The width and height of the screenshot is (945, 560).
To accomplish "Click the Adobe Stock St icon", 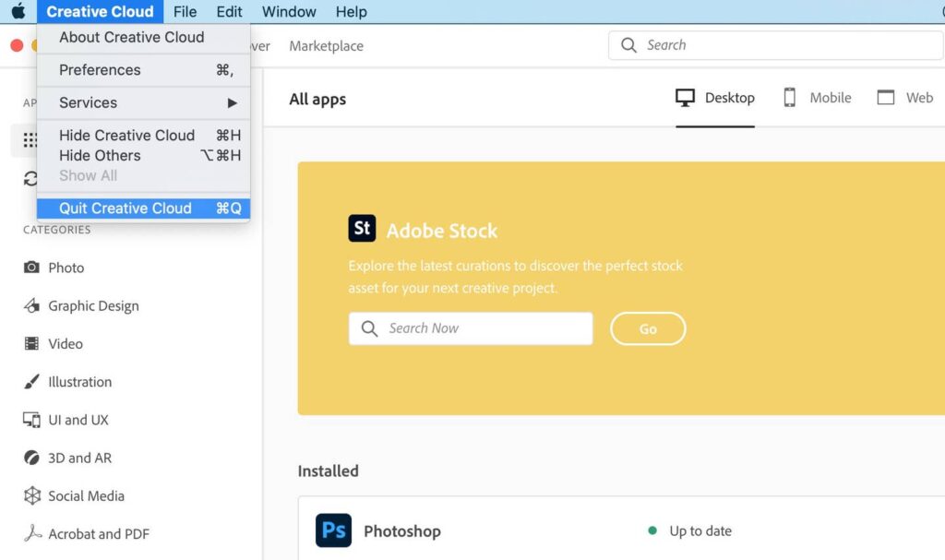I will (362, 229).
